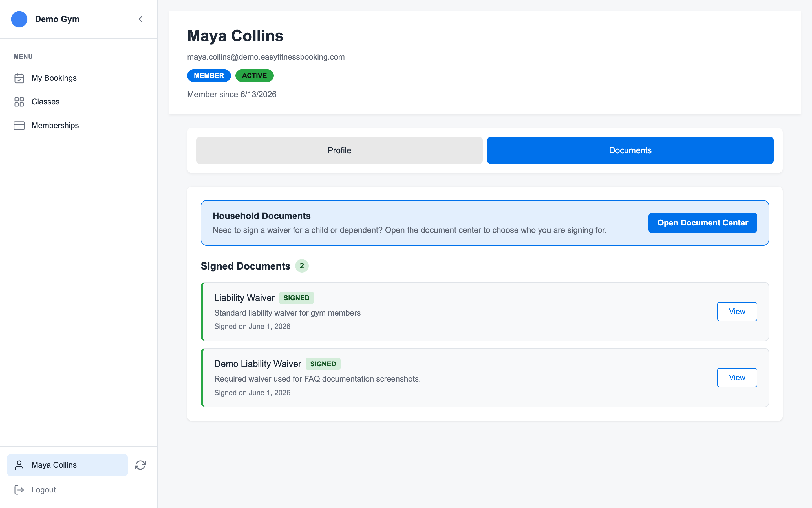
Task: Switch to the Profile tab
Action: pos(339,150)
